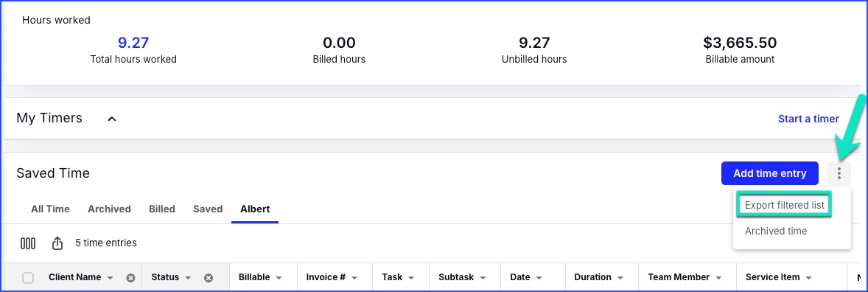868x292 pixels.
Task: Tick the select-all checkbox in table header
Action: tap(28, 277)
